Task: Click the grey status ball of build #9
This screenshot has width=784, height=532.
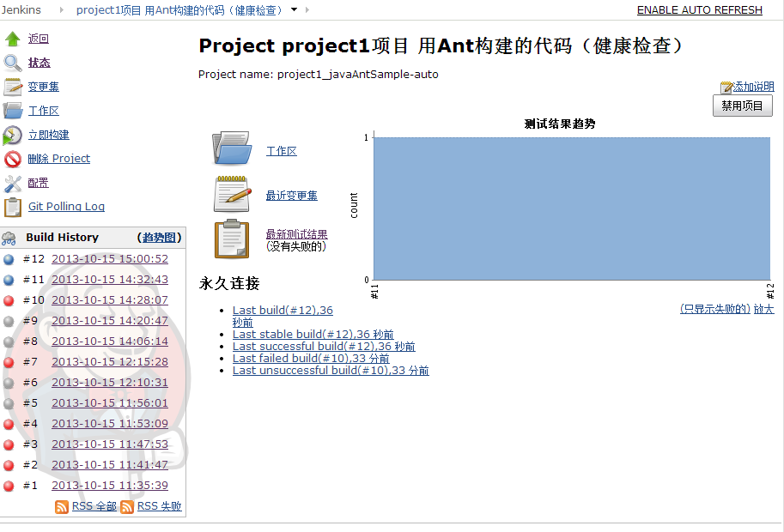Action: (9, 321)
